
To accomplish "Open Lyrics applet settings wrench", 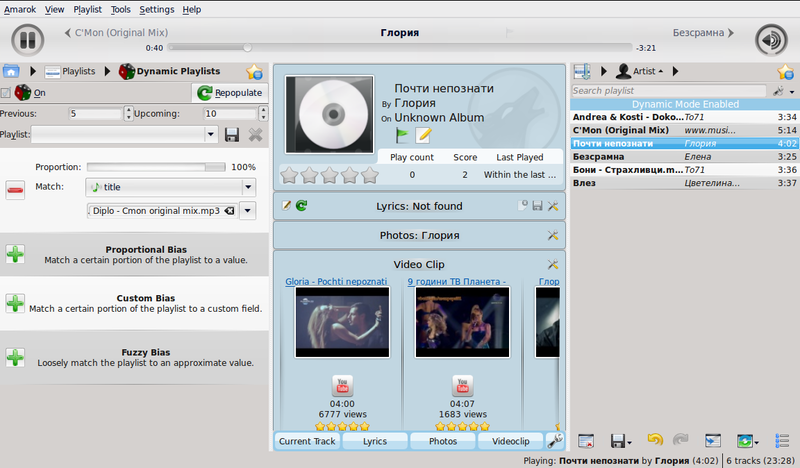I will tap(553, 206).
